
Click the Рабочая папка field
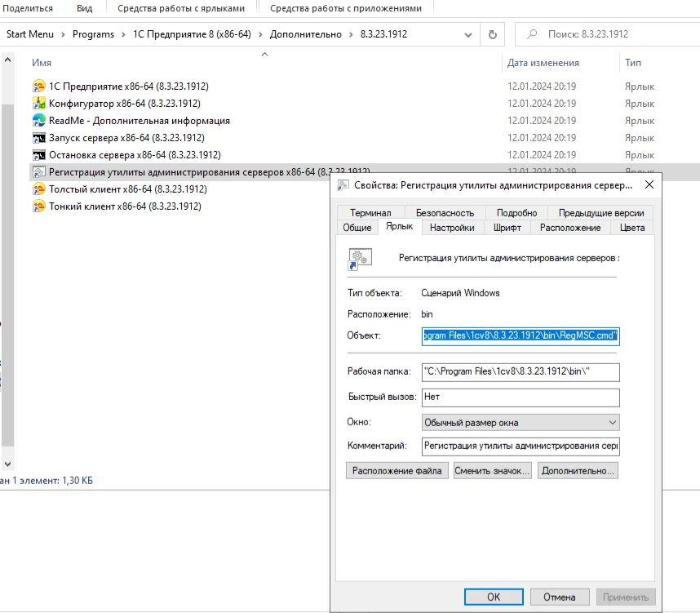pos(521,371)
